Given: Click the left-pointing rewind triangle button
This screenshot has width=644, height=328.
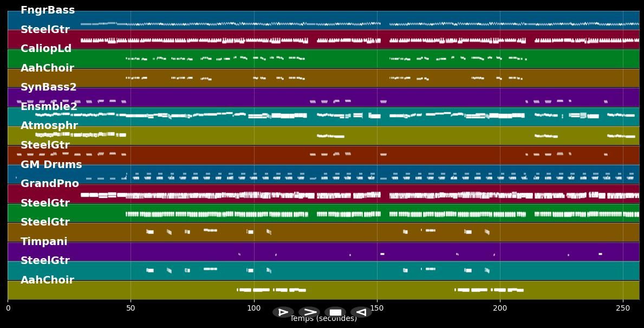Looking at the screenshot, I should (361, 312).
